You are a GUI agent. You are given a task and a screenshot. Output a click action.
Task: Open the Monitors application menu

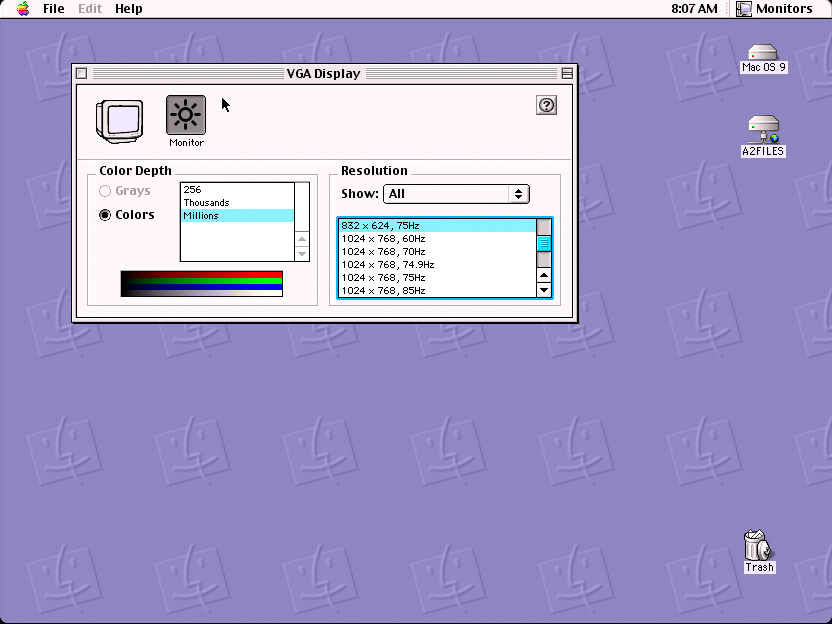[x=775, y=8]
